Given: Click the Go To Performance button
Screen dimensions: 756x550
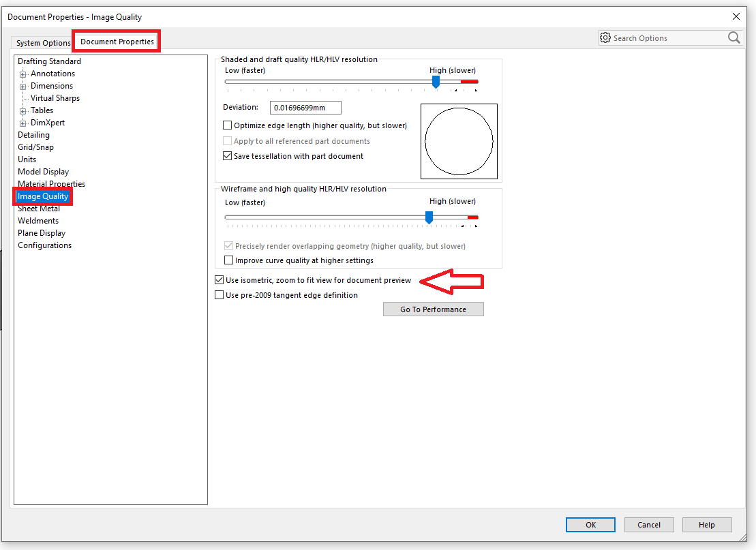Looking at the screenshot, I should click(x=433, y=309).
